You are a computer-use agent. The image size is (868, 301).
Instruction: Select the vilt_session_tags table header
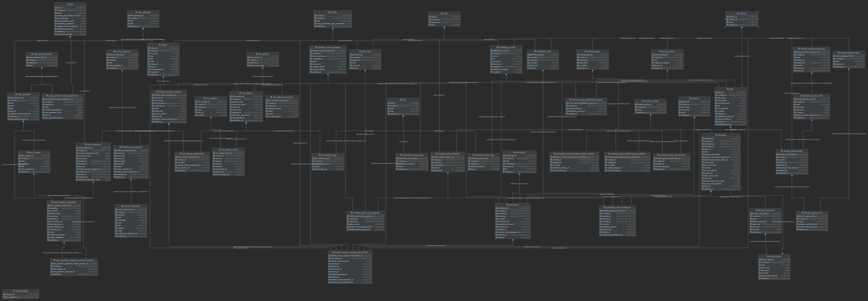328,155
